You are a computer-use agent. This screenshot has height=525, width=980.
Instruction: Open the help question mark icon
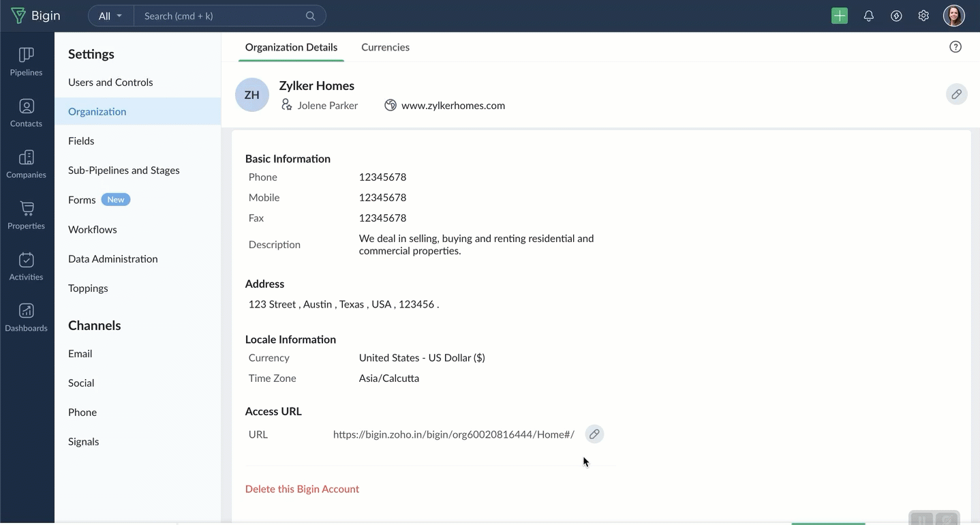[955, 47]
